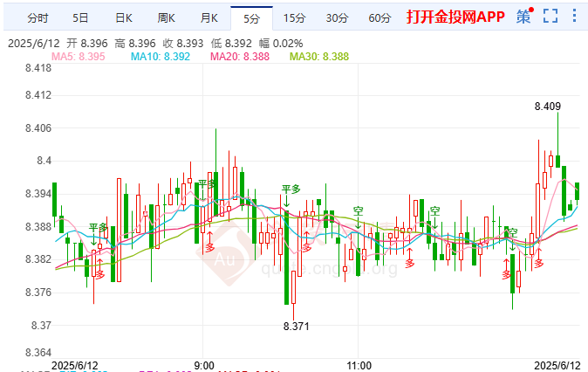Click the 8.388 price axis label

coord(38,227)
